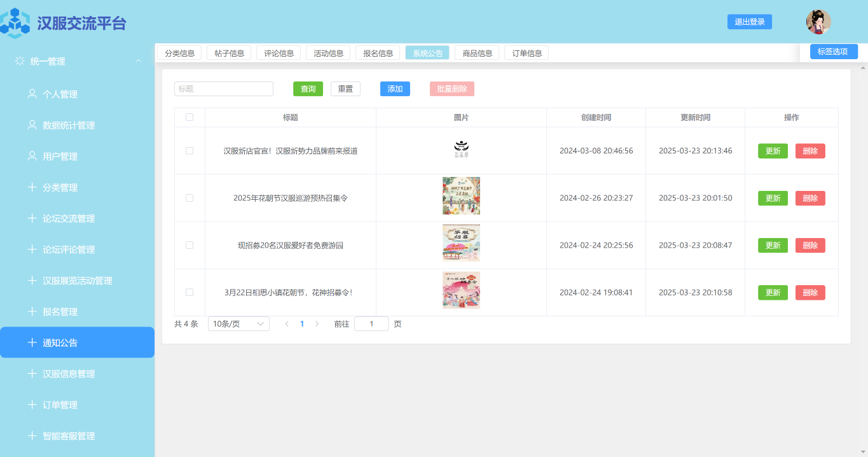Screen dimensions: 868x457
Task: Click the loading icon beside 统一管理
Action: 20,61
